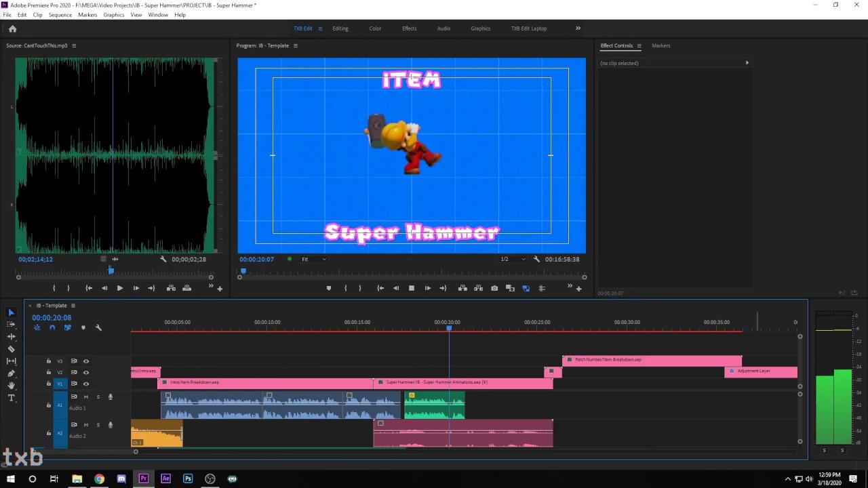
Task: Select the Razor tool
Action: 11,349
